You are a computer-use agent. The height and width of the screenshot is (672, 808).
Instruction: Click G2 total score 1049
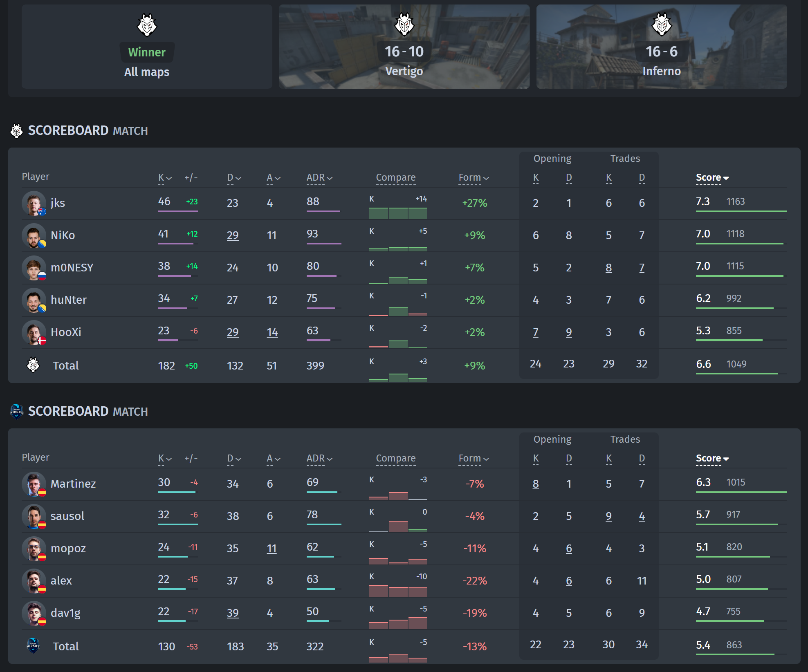click(x=736, y=364)
